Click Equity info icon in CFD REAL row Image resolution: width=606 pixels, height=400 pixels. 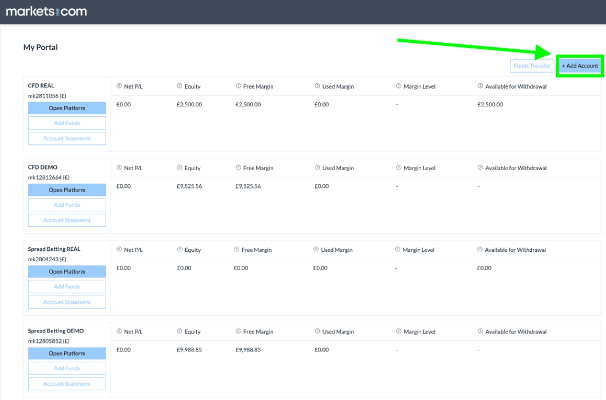180,86
